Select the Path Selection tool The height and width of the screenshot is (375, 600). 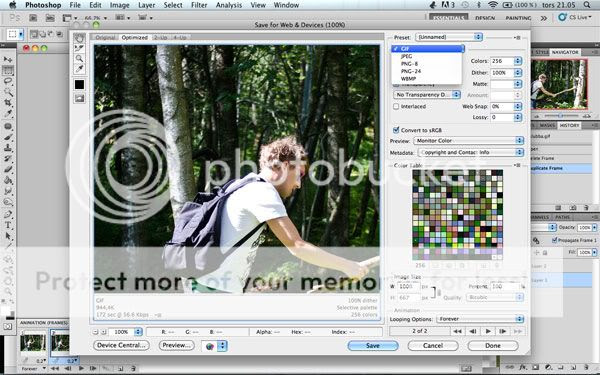8,236
